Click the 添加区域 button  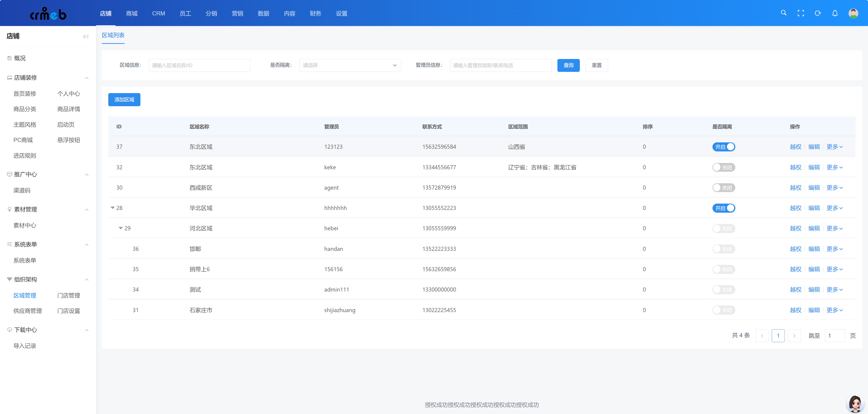[124, 100]
